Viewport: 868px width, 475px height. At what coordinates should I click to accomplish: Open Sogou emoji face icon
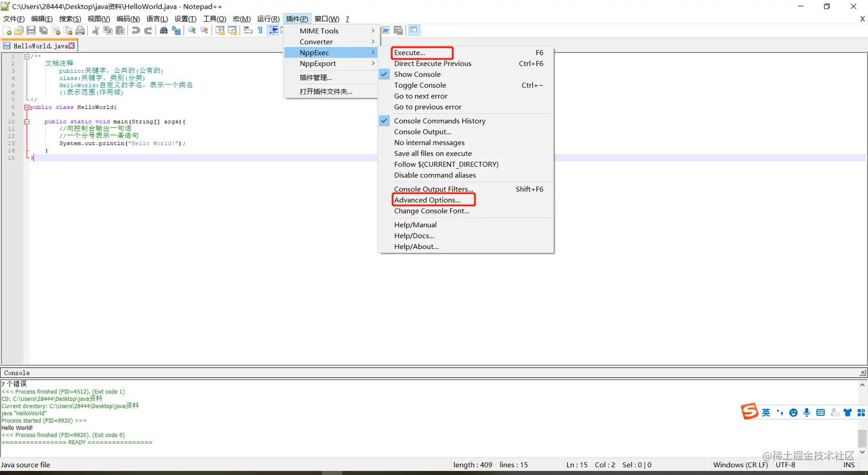click(793, 412)
